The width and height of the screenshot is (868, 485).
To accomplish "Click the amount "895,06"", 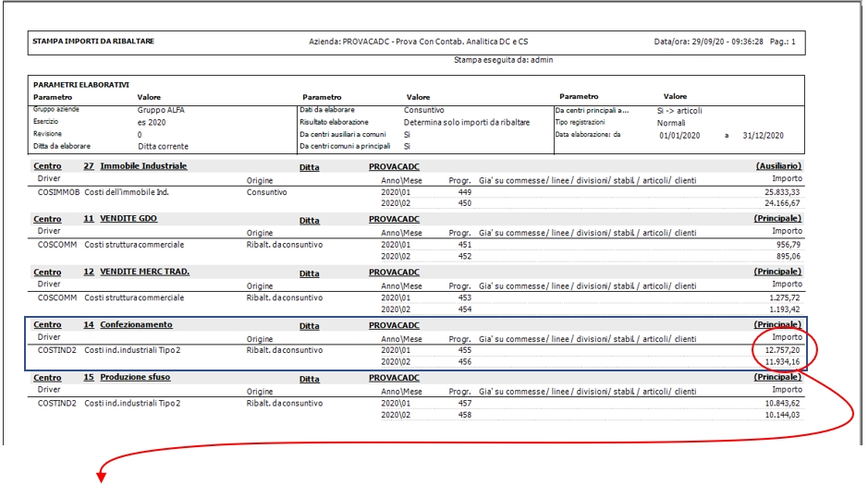I will [x=789, y=257].
